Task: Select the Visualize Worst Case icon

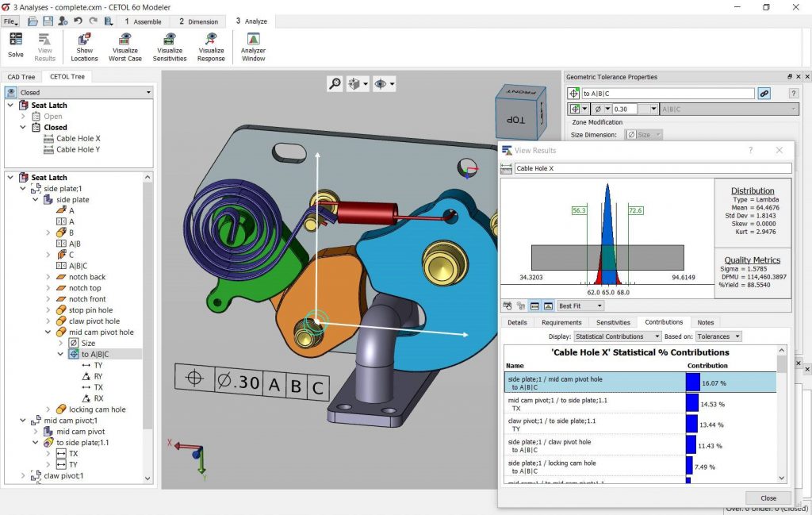Action: click(x=124, y=46)
